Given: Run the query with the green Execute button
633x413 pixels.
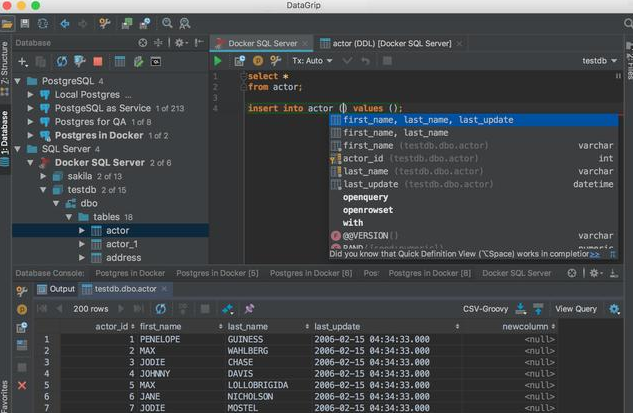Looking at the screenshot, I should tap(219, 61).
